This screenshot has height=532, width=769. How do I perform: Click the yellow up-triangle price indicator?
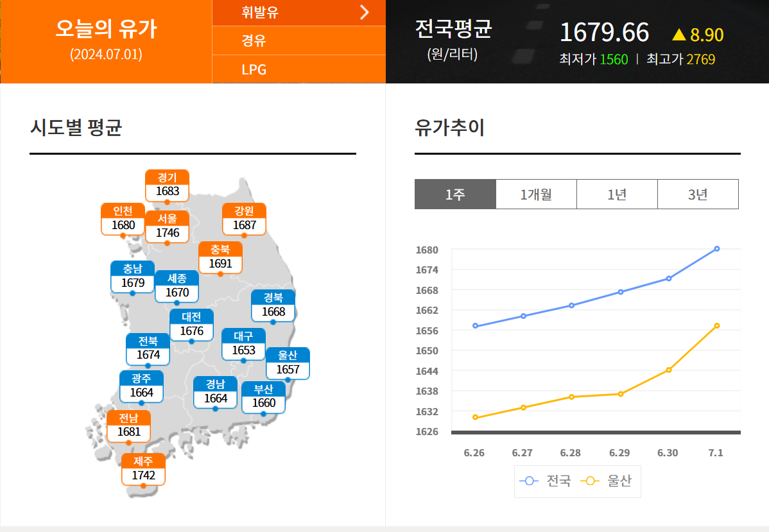pos(679,34)
